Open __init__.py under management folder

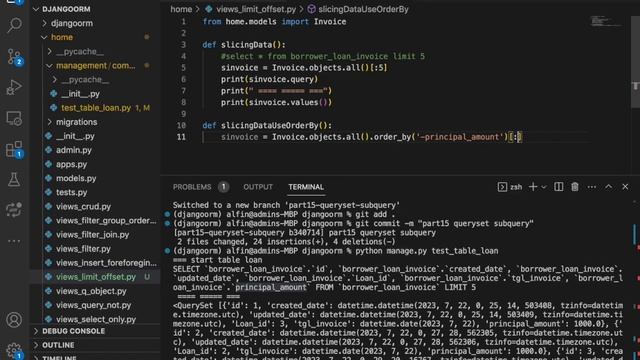coord(80,94)
